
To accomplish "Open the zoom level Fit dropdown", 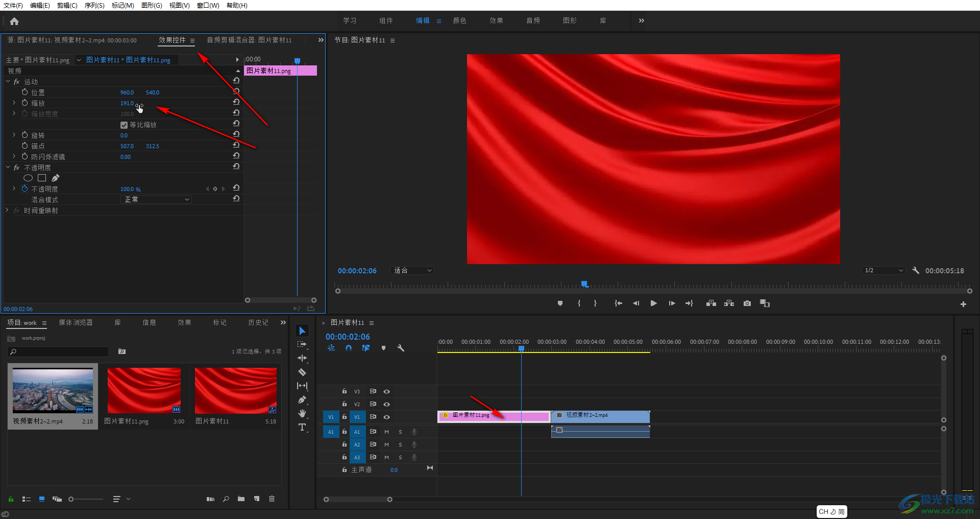I will 412,271.
